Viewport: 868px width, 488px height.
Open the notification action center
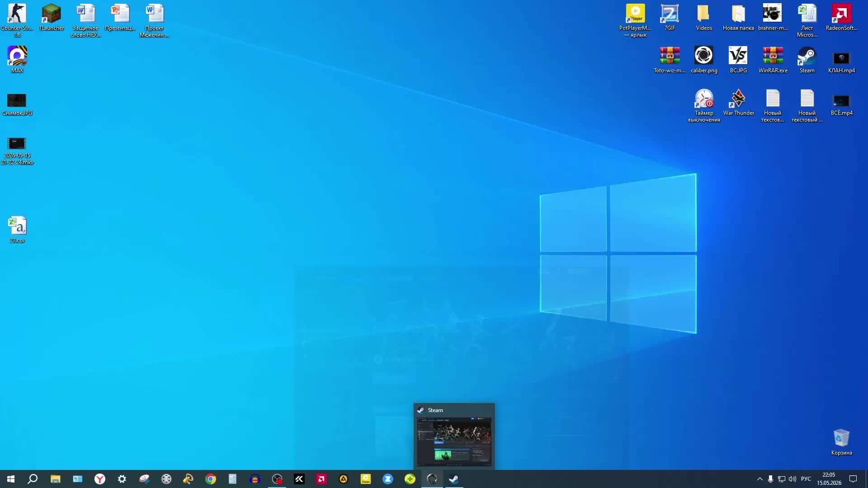point(853,479)
